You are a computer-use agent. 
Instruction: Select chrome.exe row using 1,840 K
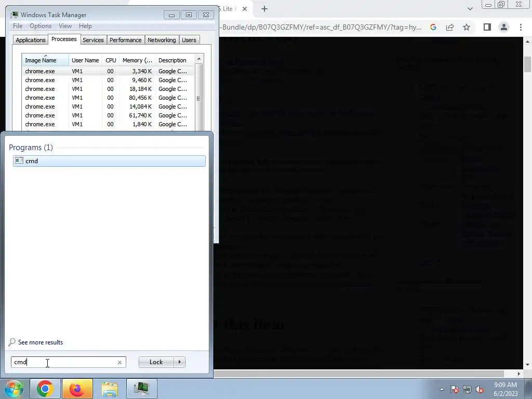tap(109, 124)
